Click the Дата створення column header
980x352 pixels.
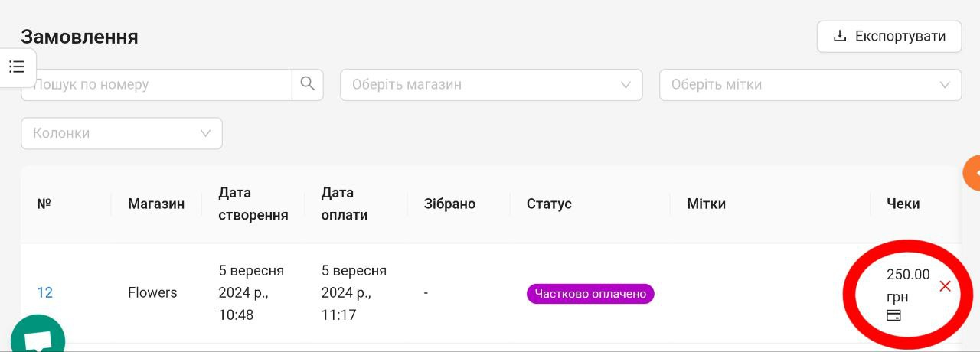point(253,204)
